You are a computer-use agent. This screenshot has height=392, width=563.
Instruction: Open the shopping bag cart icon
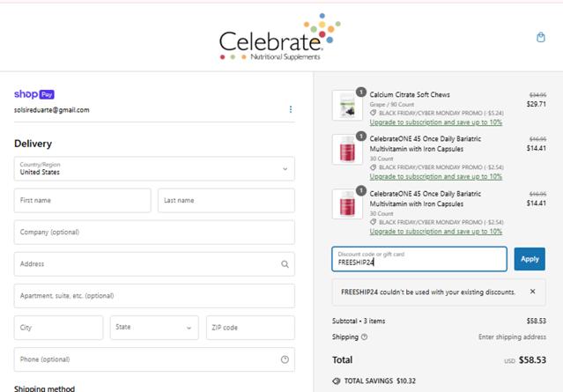pos(541,37)
